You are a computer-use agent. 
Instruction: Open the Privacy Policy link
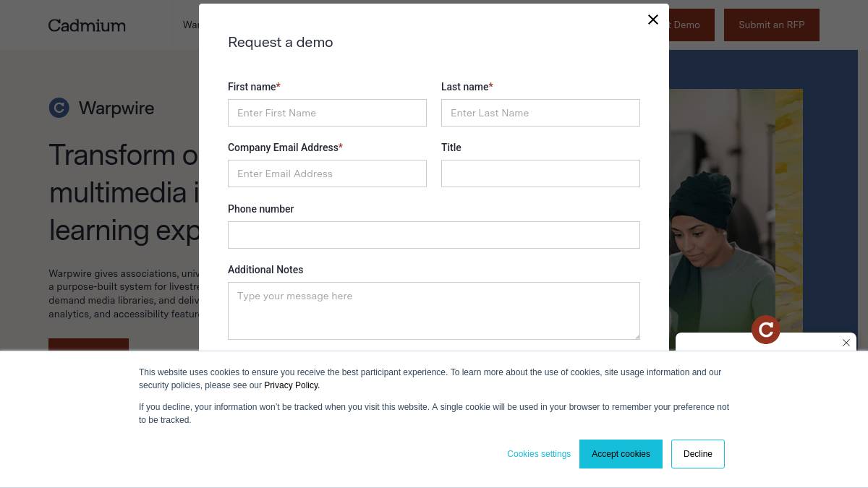tap(292, 385)
